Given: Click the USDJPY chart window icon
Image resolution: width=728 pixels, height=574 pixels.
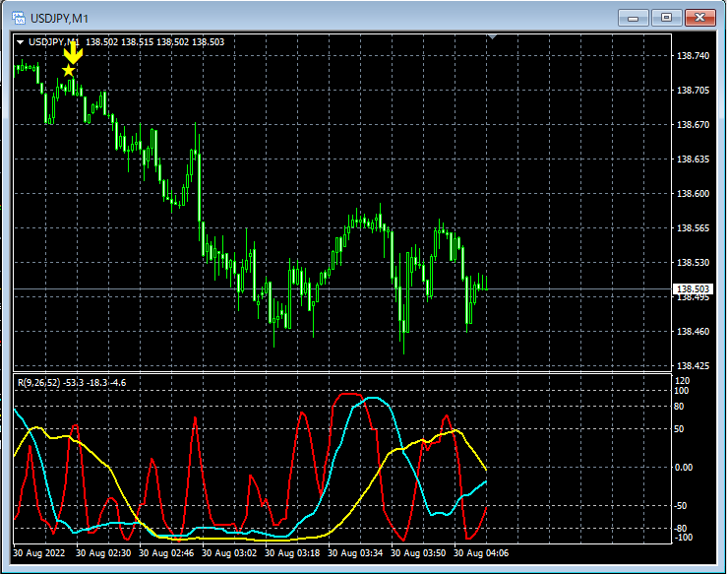Looking at the screenshot, I should 19,18.
